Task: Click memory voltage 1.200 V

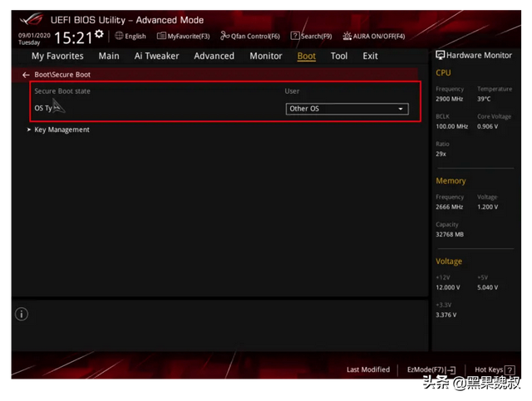Action: point(488,207)
